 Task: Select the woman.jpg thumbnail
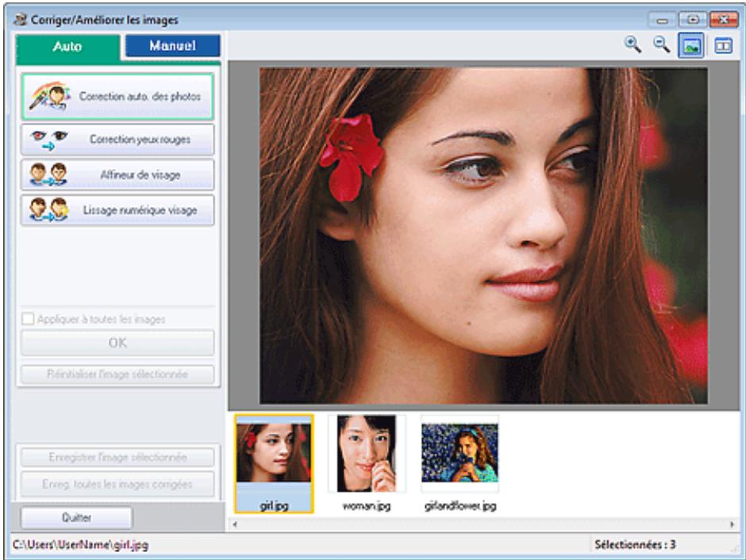[367, 463]
